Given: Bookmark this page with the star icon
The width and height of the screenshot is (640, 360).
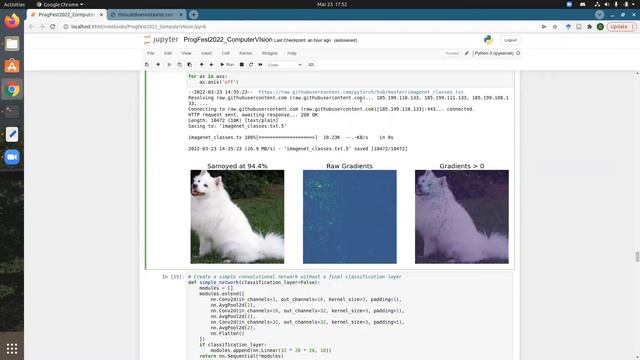Looking at the screenshot, I should tap(555, 27).
